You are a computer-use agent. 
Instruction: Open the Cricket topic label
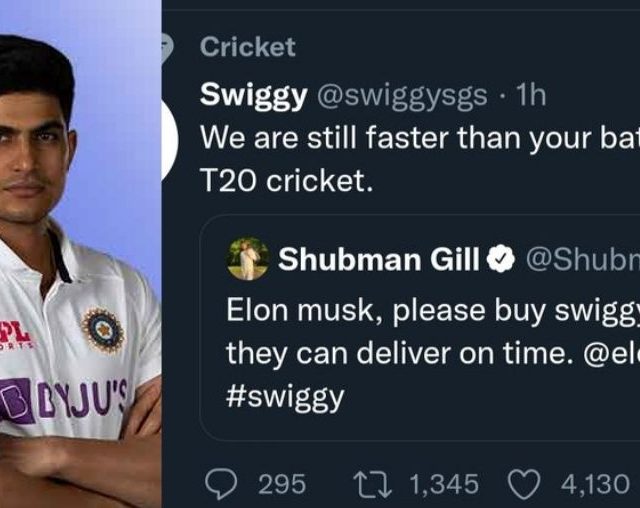coord(248,47)
